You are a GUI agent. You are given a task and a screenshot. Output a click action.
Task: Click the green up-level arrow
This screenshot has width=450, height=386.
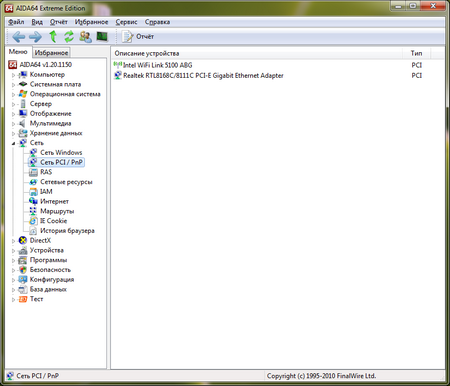pos(53,36)
